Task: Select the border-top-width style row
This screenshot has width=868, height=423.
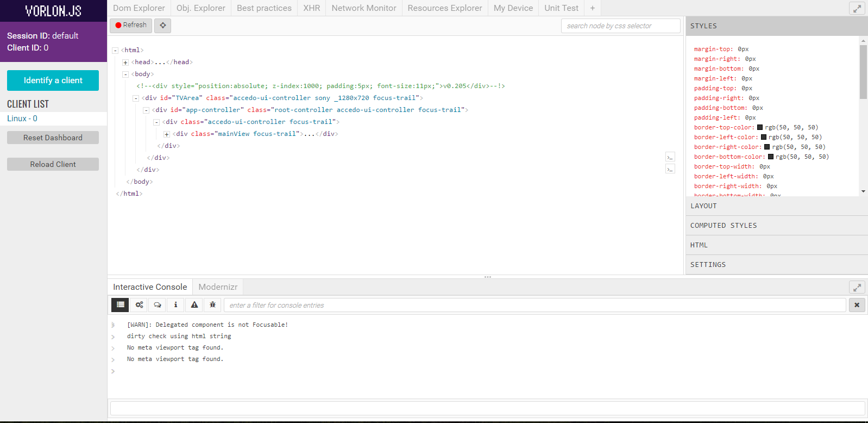Action: coord(732,166)
